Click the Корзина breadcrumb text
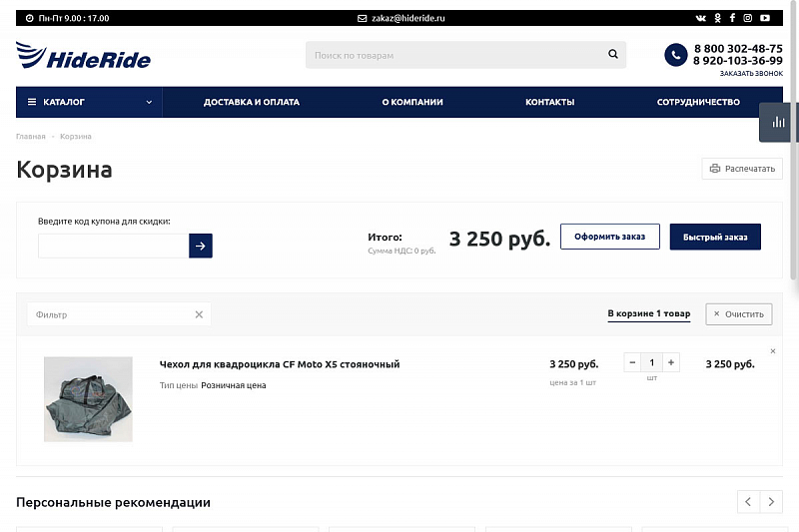The image size is (799, 532). pyautogui.click(x=76, y=137)
